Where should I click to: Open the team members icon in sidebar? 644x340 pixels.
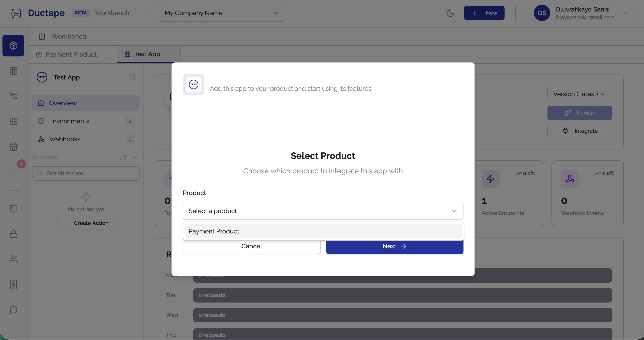pos(13,259)
